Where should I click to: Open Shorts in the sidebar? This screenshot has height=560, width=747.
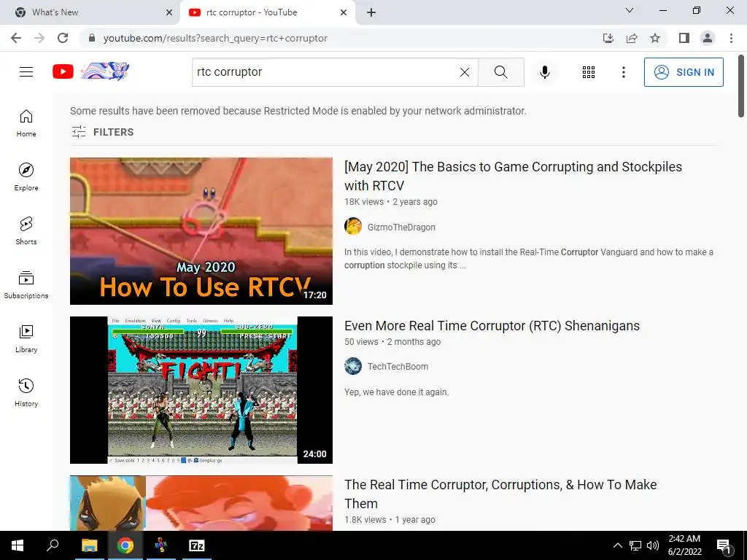pyautogui.click(x=26, y=231)
